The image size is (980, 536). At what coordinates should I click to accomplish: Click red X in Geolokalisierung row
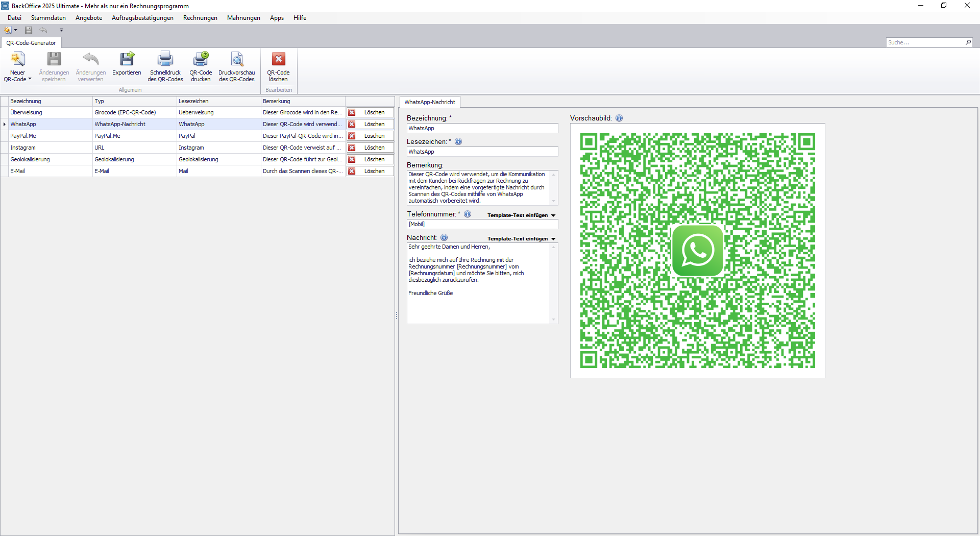click(352, 159)
